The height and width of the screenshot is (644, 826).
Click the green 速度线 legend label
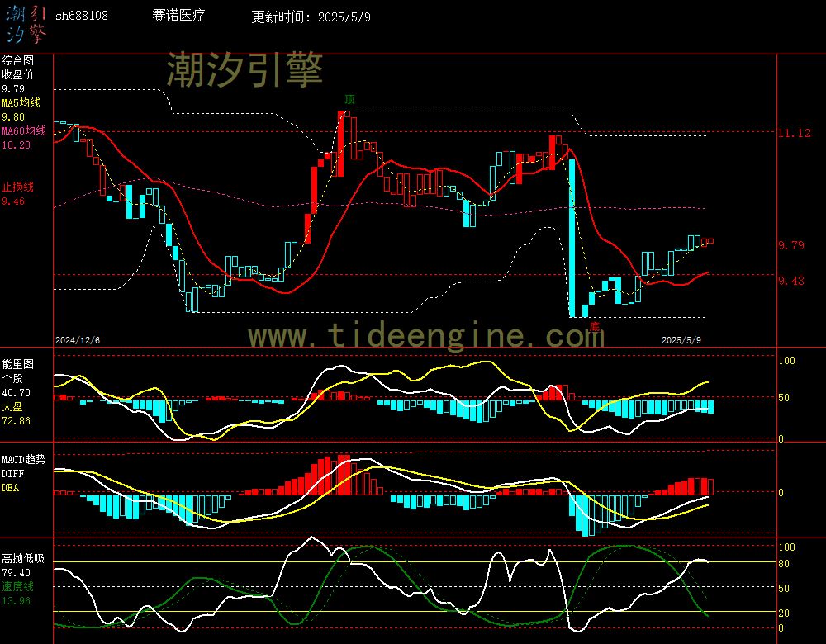point(17,586)
